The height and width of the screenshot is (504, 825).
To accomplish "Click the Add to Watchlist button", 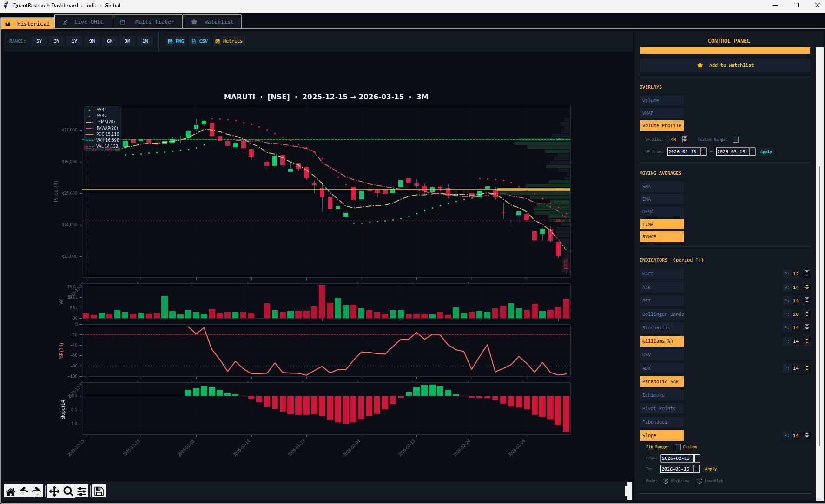I will pyautogui.click(x=725, y=65).
